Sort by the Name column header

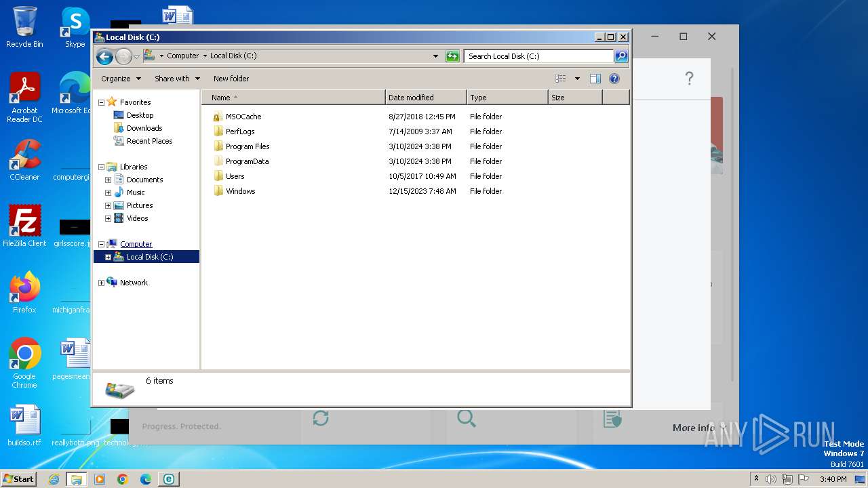(294, 98)
